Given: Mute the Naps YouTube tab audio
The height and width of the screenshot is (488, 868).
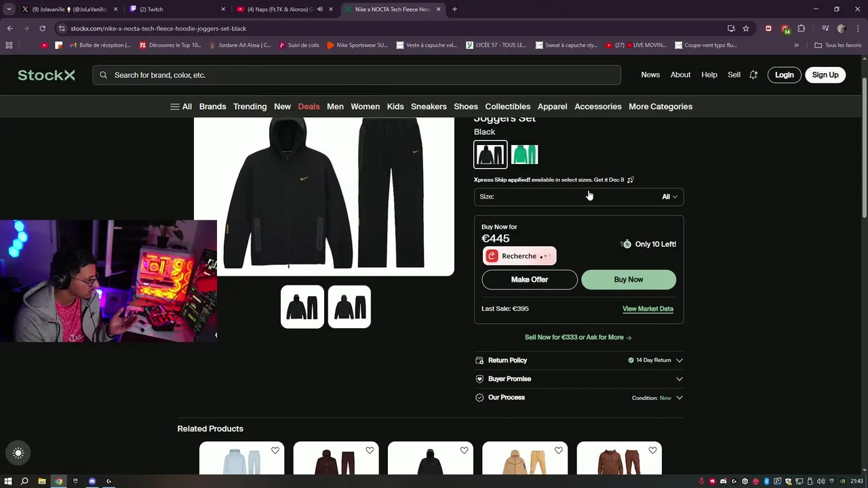Looking at the screenshot, I should (x=319, y=9).
